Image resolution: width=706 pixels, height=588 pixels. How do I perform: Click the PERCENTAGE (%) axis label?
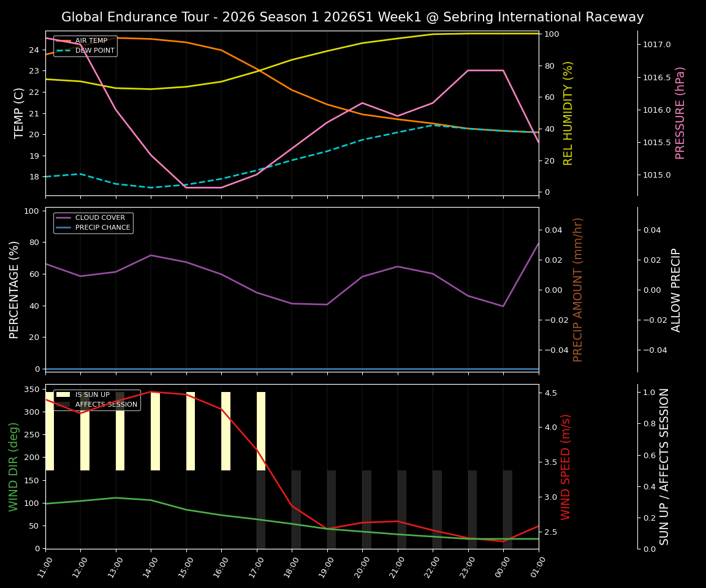pos(15,288)
